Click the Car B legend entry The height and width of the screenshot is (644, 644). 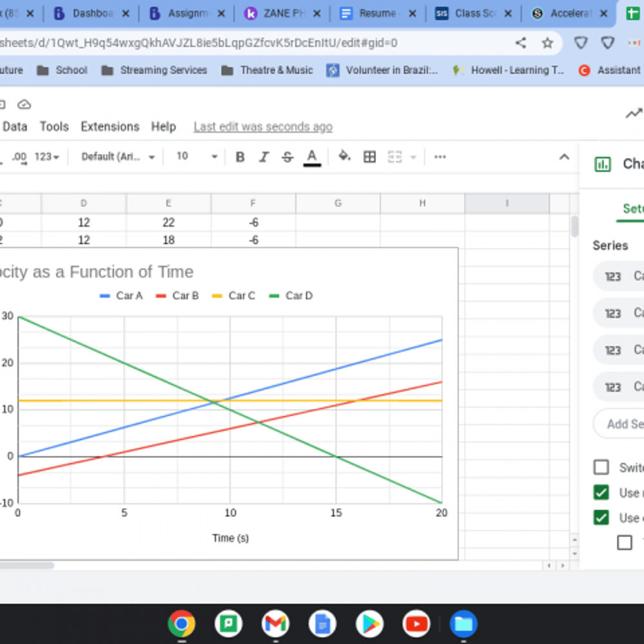(178, 296)
